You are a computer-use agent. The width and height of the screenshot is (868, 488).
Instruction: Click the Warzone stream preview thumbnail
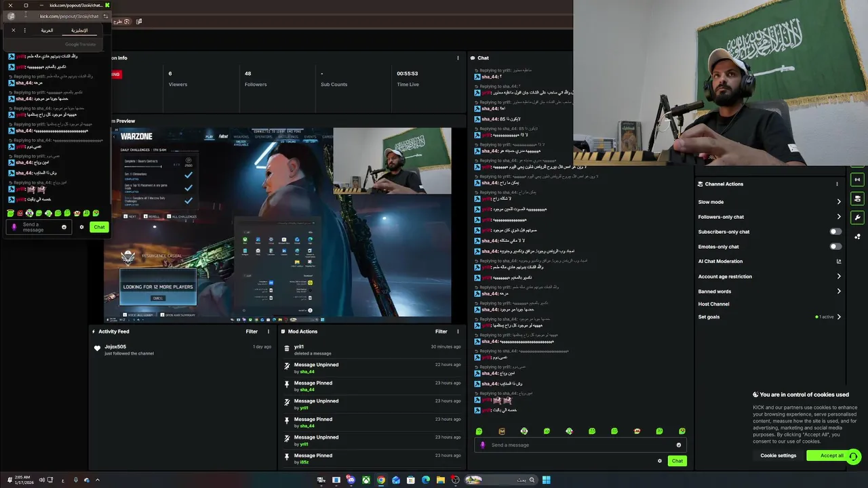click(277, 224)
